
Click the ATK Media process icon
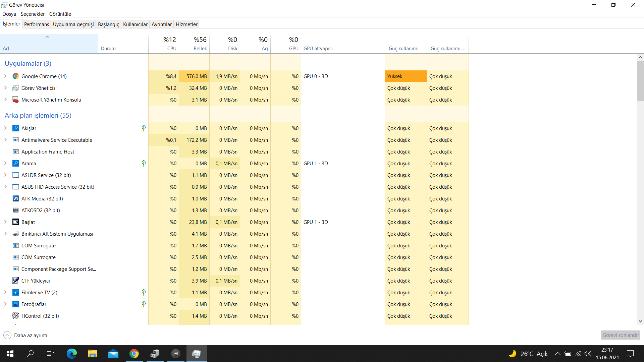pyautogui.click(x=15, y=199)
